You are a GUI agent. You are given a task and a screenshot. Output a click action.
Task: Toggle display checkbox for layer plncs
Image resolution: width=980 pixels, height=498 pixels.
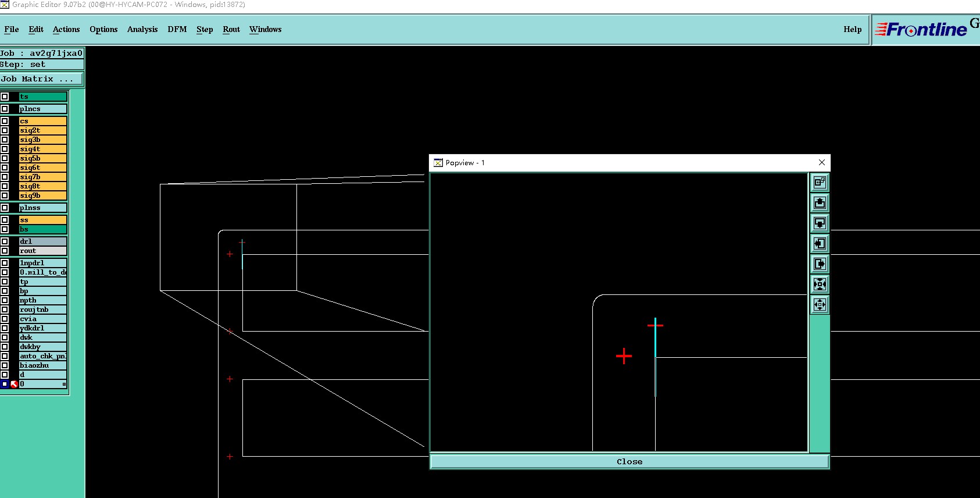[5, 109]
